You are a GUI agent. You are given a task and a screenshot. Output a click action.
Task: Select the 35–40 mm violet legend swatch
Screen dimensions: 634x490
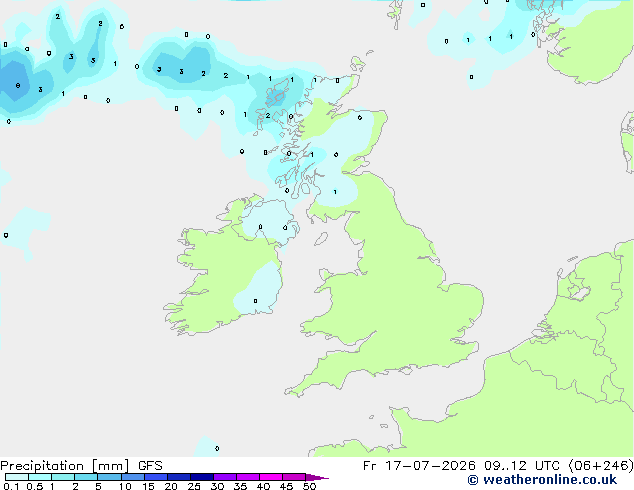(x=248, y=477)
